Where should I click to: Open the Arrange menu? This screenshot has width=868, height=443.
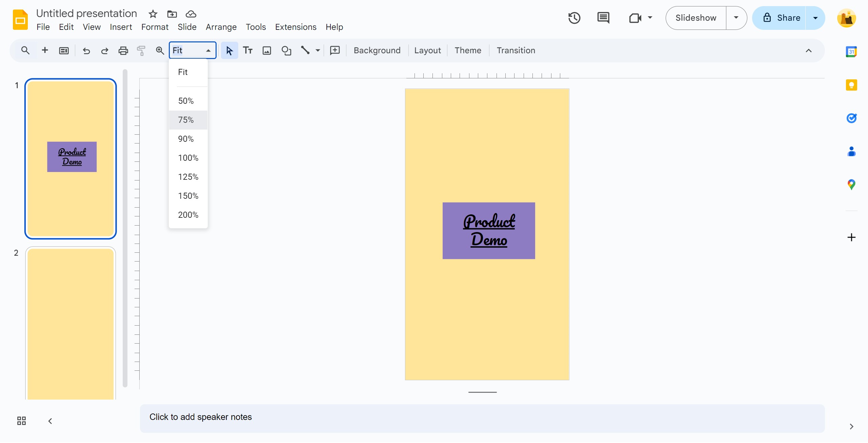tap(221, 27)
